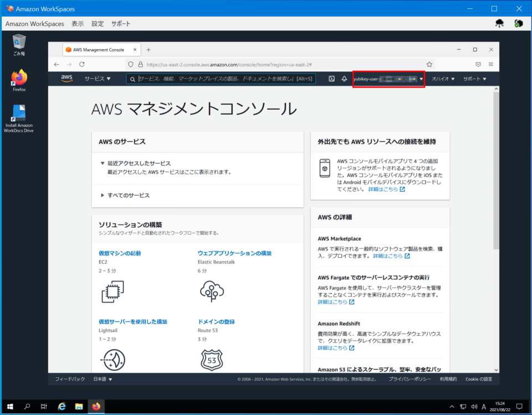Select the EC2 virtual machine icon

[x=112, y=290]
